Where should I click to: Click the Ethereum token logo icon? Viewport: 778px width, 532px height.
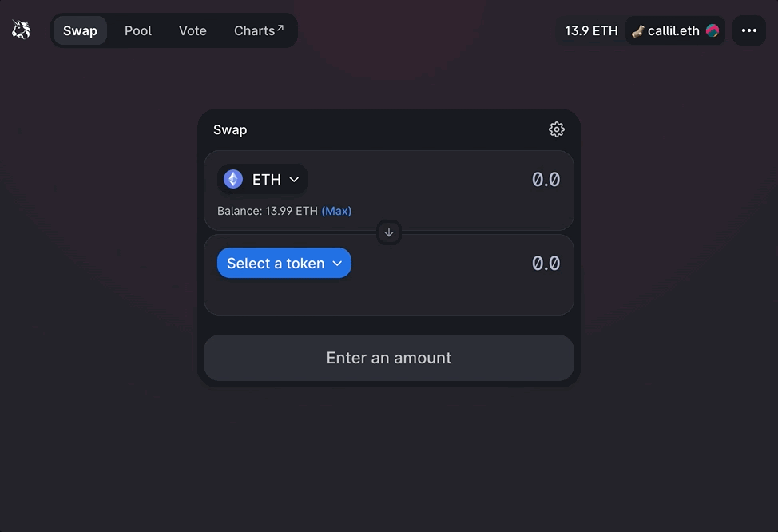233,179
